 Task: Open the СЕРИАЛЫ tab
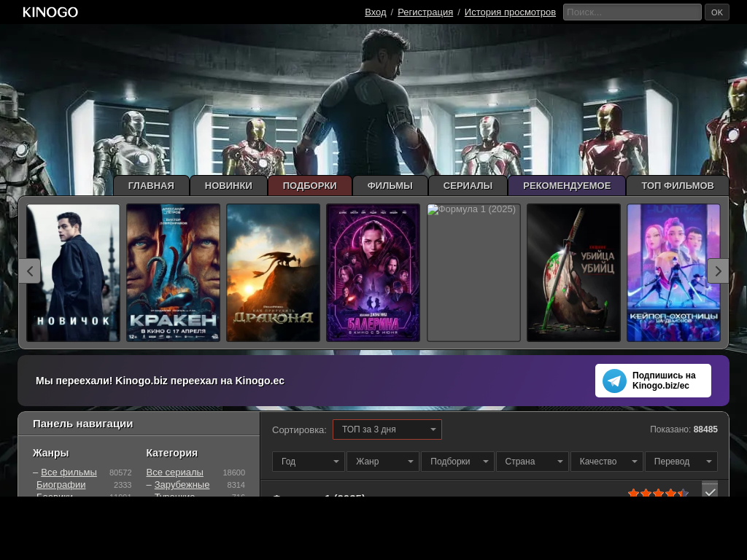pyautogui.click(x=468, y=186)
